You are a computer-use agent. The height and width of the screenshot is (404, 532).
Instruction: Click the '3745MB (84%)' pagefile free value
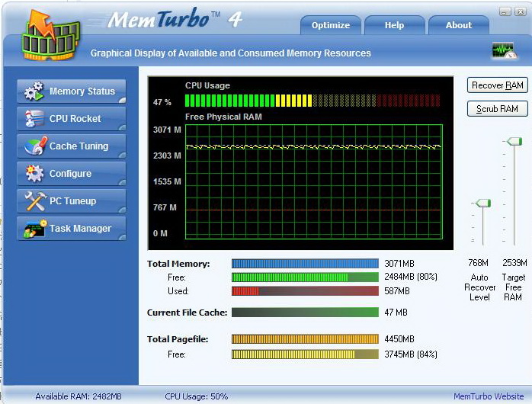[x=411, y=354]
